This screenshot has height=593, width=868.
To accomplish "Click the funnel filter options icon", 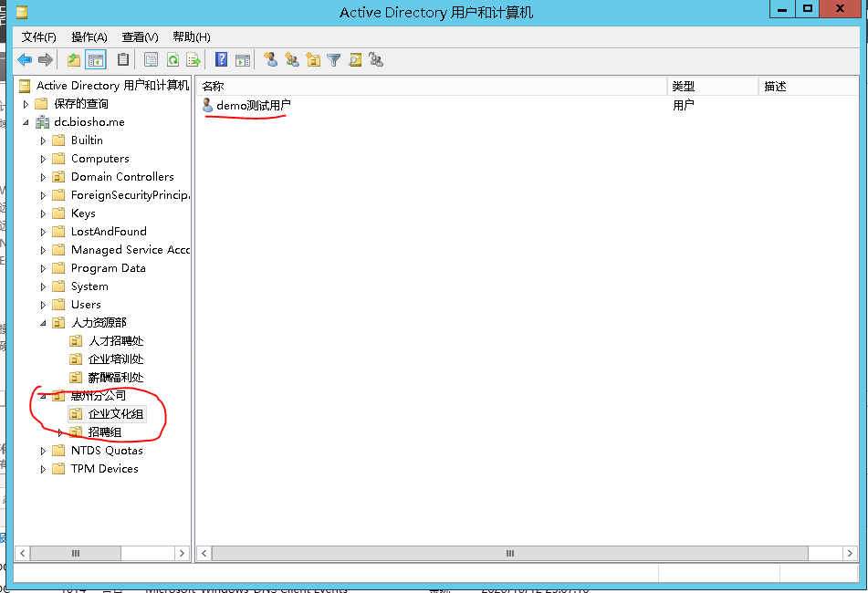I will (x=334, y=60).
